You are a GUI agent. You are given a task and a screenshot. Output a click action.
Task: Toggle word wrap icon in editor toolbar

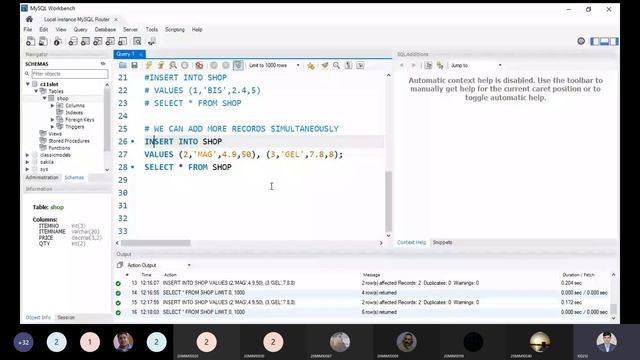(360, 65)
